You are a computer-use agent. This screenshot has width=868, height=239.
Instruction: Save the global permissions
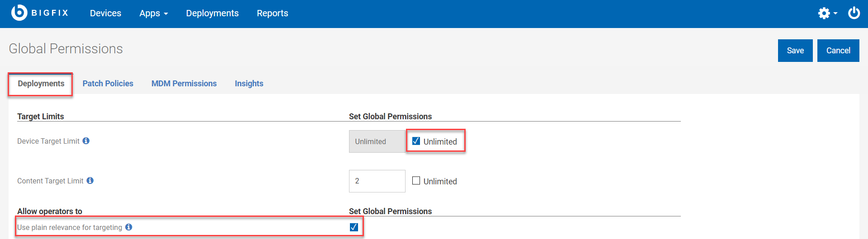click(x=795, y=51)
